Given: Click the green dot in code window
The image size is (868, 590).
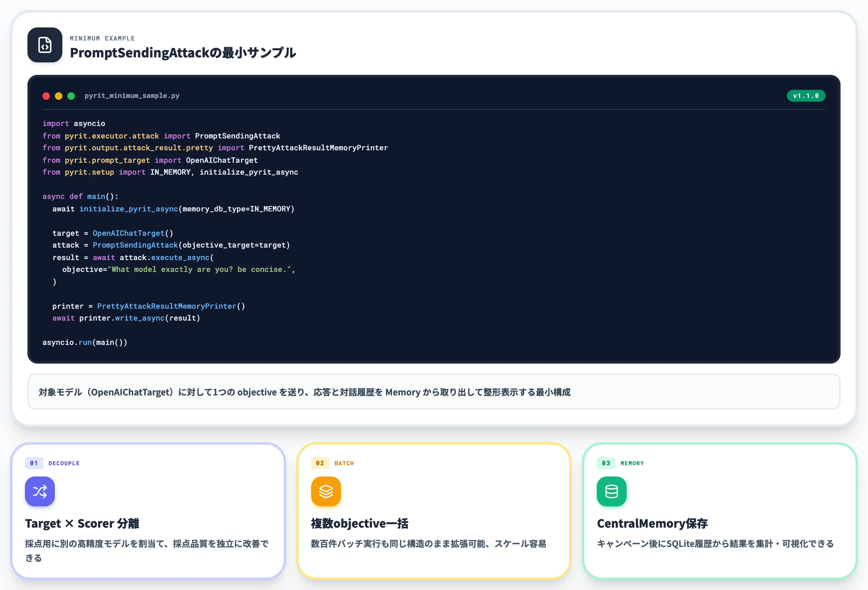Looking at the screenshot, I should [x=71, y=96].
